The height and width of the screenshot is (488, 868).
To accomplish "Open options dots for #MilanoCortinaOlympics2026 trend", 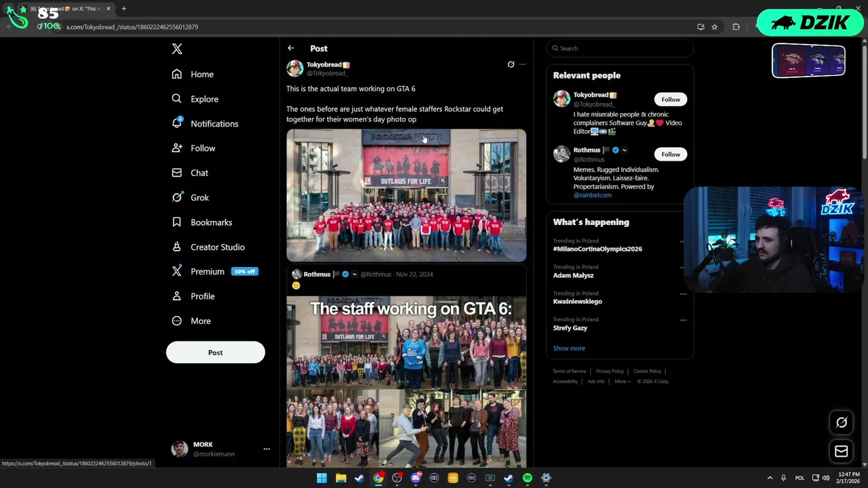I will [683, 241].
